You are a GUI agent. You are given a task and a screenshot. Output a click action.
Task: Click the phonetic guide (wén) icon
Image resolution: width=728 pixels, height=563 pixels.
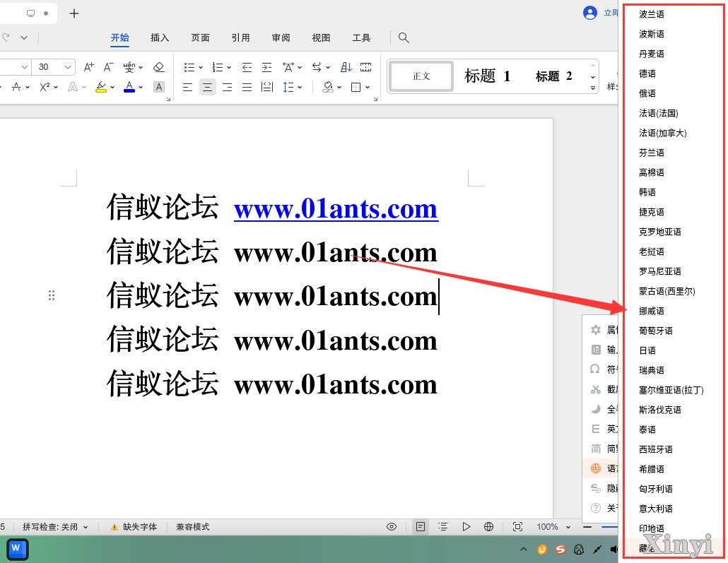(129, 67)
